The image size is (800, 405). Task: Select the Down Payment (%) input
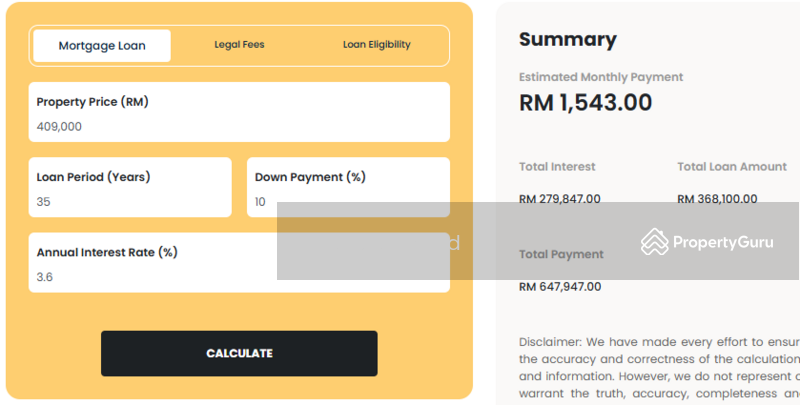point(348,187)
